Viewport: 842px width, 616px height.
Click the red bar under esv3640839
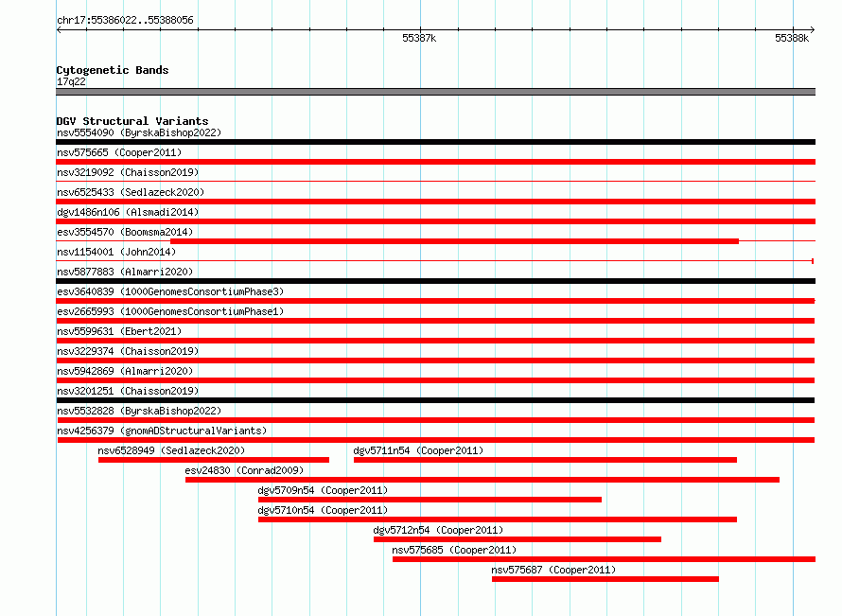click(x=435, y=301)
